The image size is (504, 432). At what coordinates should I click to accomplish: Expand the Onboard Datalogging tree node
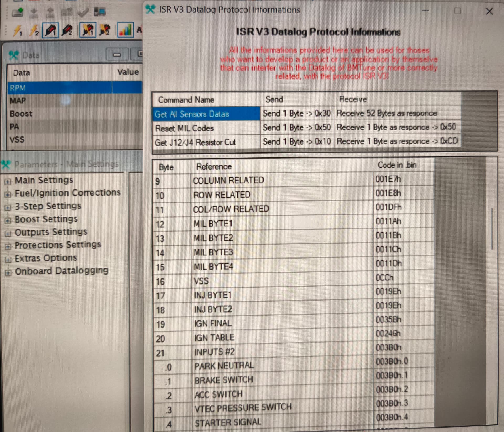8,273
